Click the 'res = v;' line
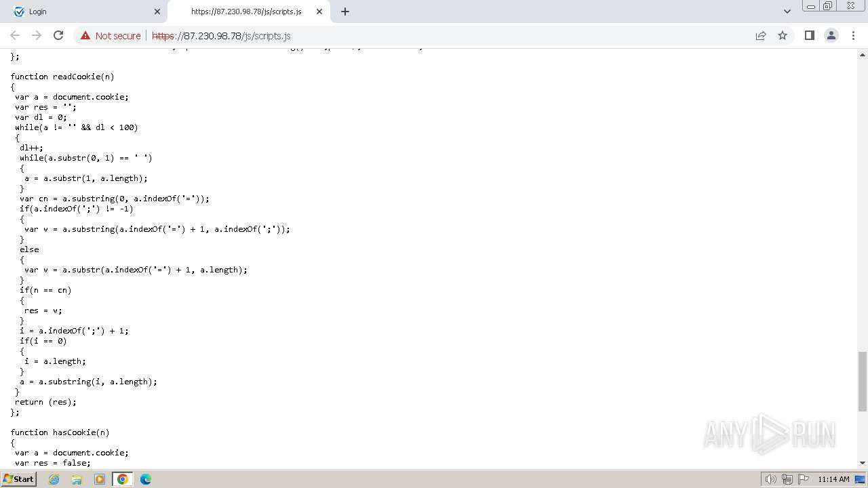Viewport: 868px width, 488px height. tap(43, 310)
